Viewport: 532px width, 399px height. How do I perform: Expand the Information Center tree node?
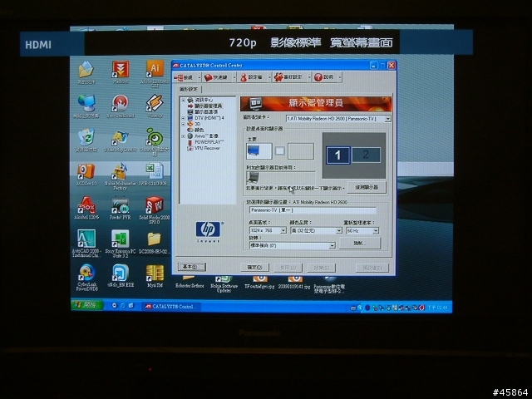[x=183, y=100]
